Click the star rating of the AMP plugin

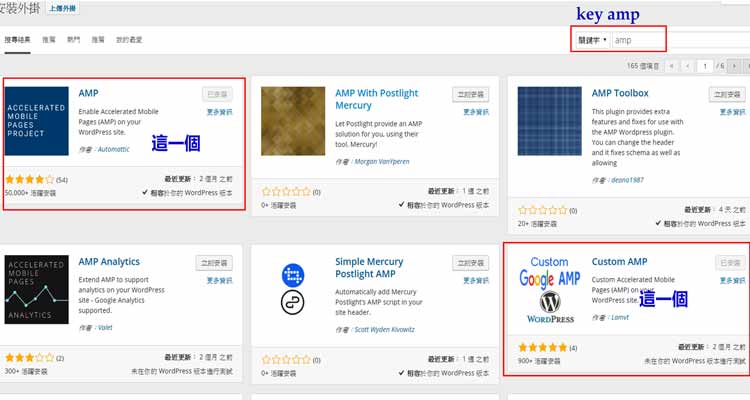tap(30, 180)
